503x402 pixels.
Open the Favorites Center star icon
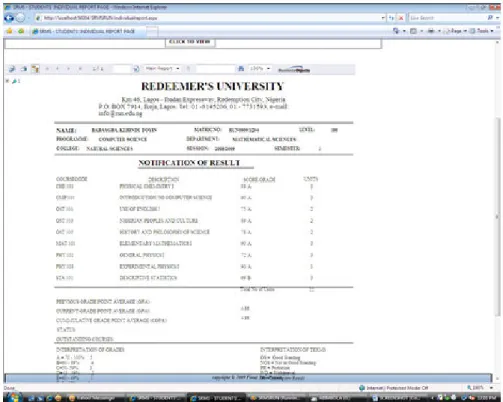9,31
